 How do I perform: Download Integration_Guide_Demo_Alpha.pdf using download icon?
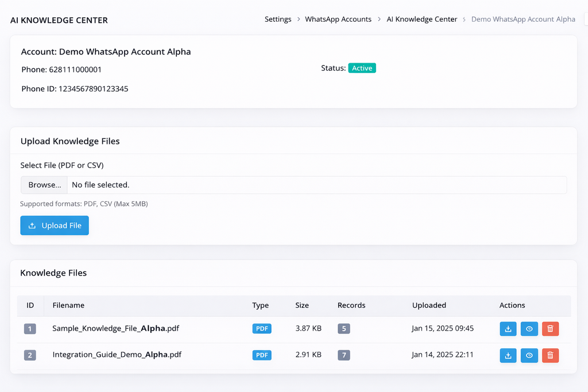508,355
